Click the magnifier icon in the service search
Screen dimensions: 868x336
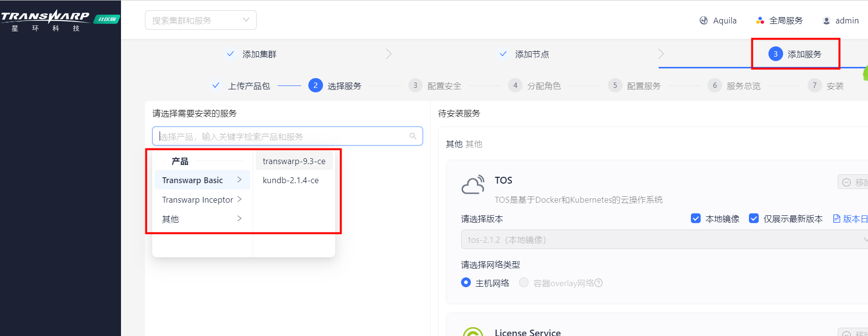tap(413, 136)
